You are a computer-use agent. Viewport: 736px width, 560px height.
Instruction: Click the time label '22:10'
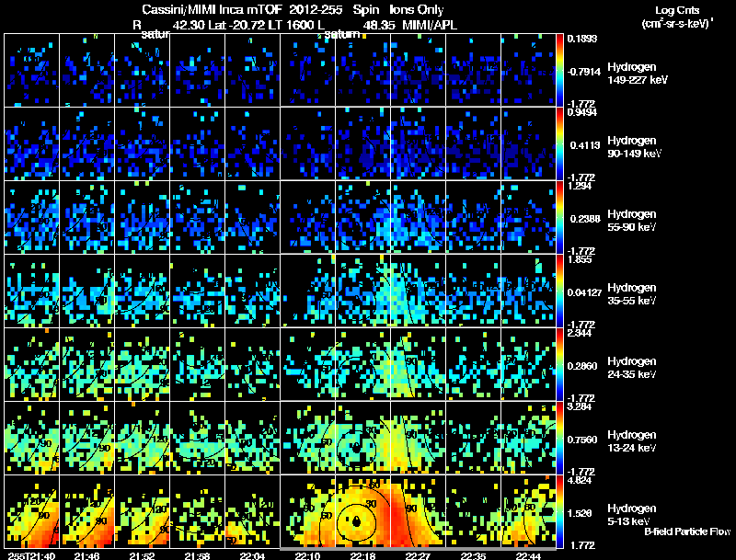pos(308,555)
